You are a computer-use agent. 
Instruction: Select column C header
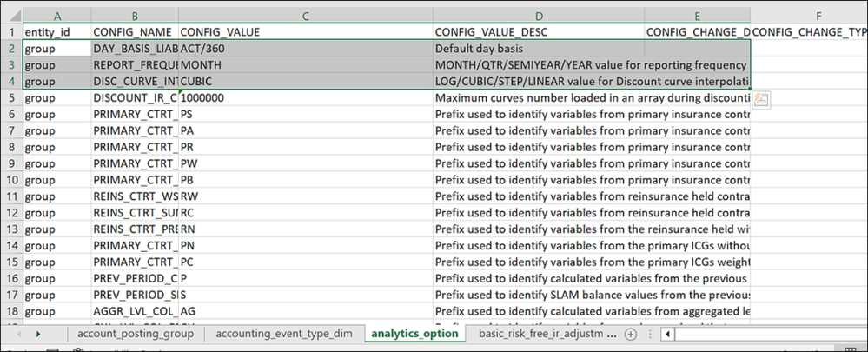pos(306,15)
